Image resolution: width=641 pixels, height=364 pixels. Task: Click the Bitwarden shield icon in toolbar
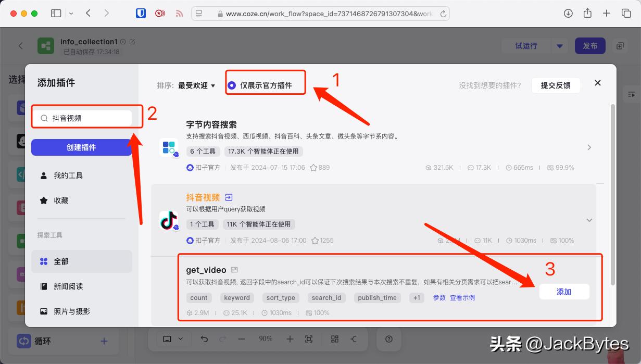141,14
